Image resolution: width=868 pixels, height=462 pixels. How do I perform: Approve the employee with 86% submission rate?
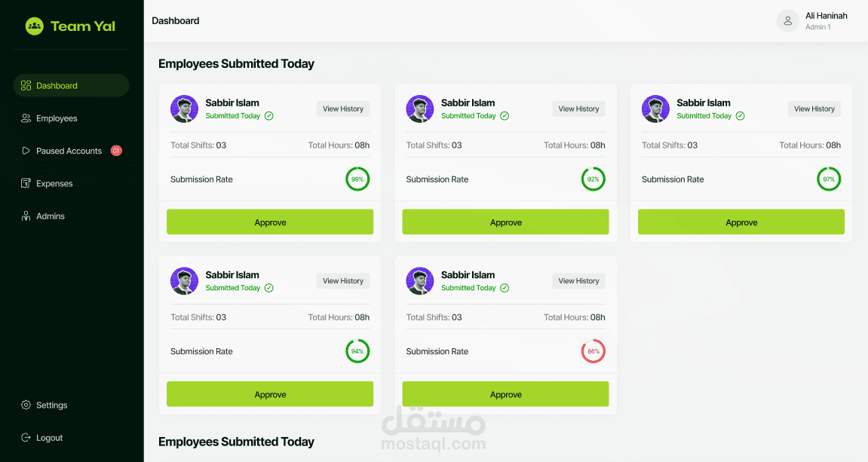505,394
